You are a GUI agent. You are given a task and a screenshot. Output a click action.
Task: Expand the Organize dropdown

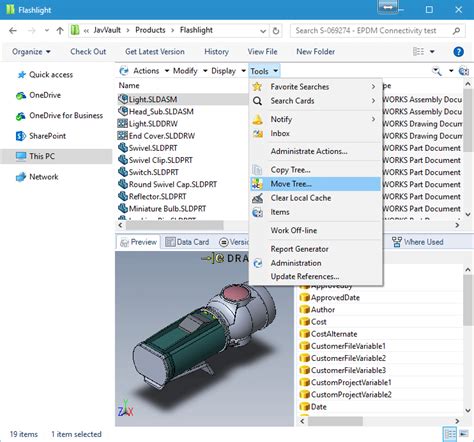31,52
